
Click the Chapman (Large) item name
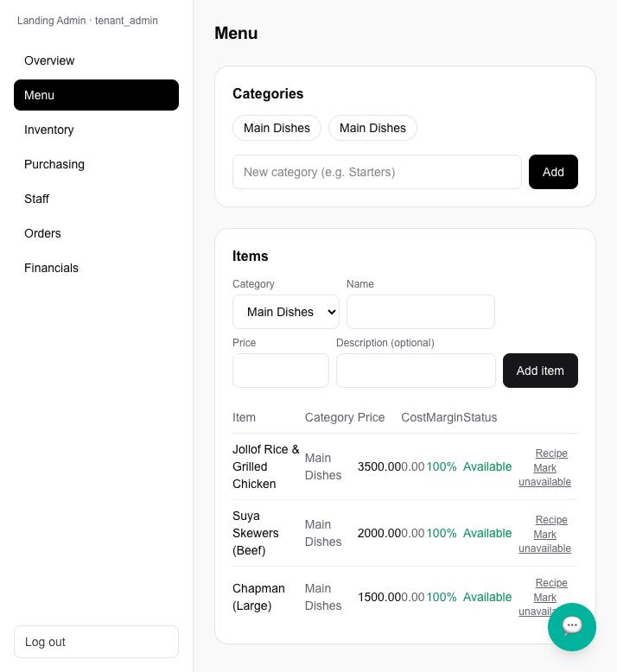point(258,597)
